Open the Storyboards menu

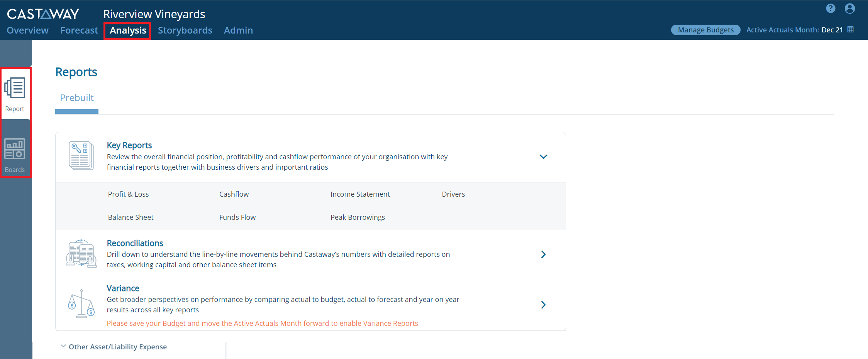(x=185, y=30)
